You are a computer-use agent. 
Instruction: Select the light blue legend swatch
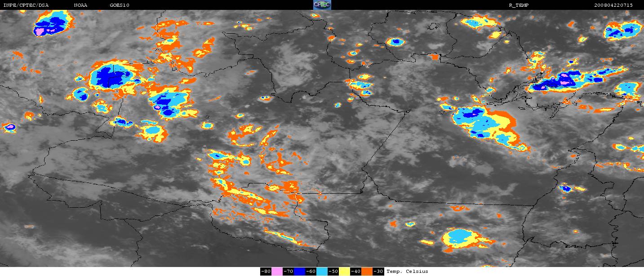pos(322,272)
